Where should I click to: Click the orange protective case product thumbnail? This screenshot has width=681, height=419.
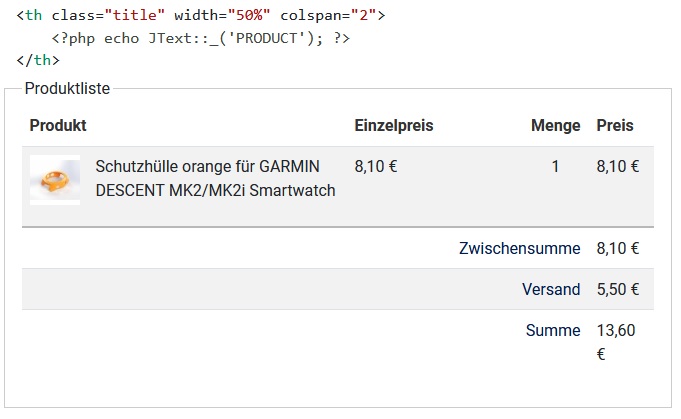click(x=55, y=179)
